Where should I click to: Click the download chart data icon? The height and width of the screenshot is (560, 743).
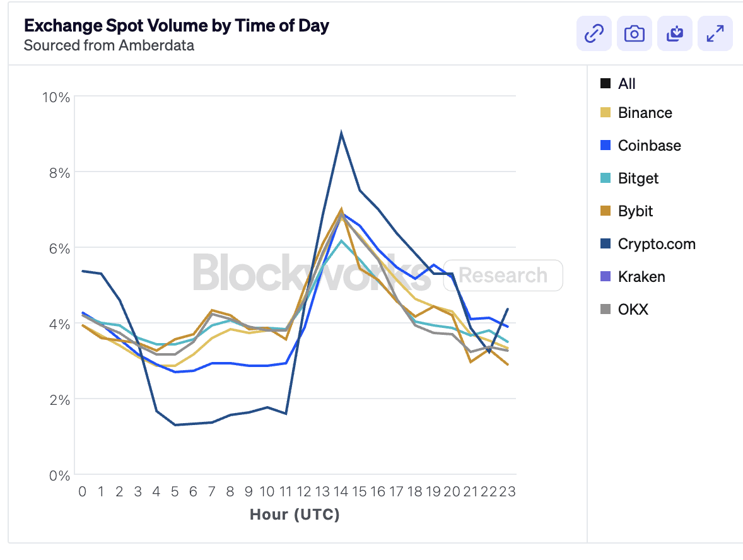point(674,33)
